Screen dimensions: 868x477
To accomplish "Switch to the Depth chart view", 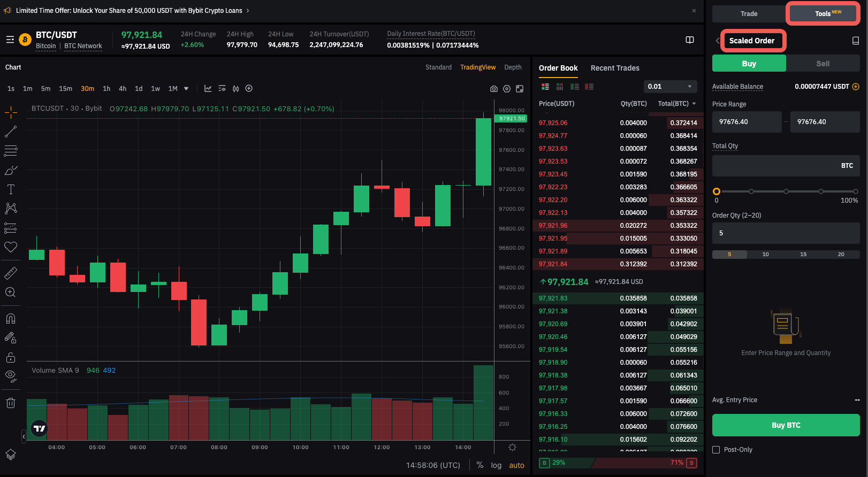I will (x=513, y=67).
